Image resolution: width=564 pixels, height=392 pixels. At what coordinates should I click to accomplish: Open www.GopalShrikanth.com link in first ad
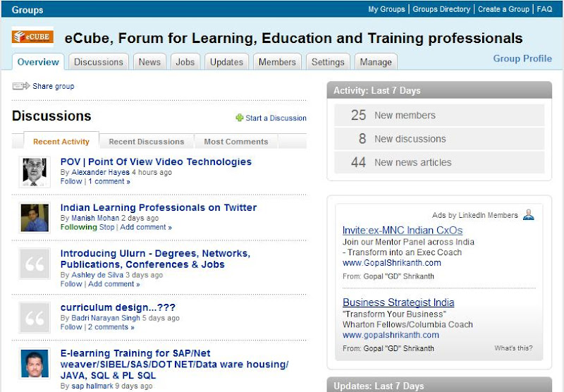coord(392,262)
